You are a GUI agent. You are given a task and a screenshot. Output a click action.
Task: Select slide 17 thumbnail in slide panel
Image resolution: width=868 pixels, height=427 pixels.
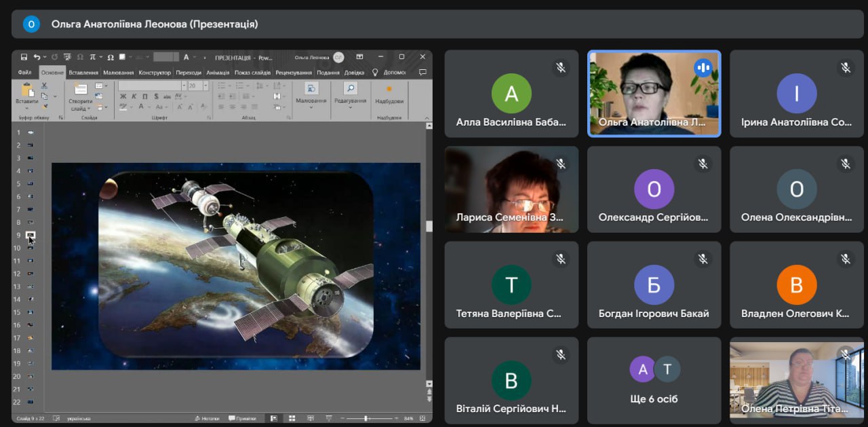(31, 337)
